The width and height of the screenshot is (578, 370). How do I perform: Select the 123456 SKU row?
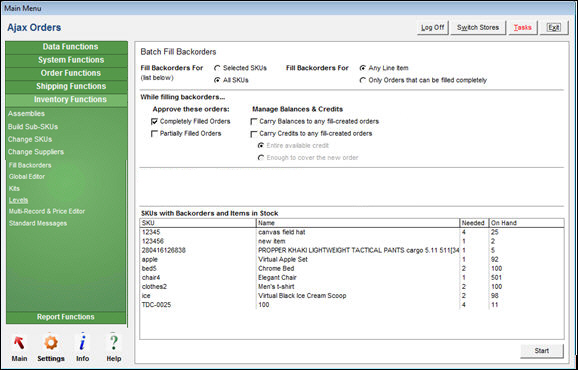(x=352, y=242)
